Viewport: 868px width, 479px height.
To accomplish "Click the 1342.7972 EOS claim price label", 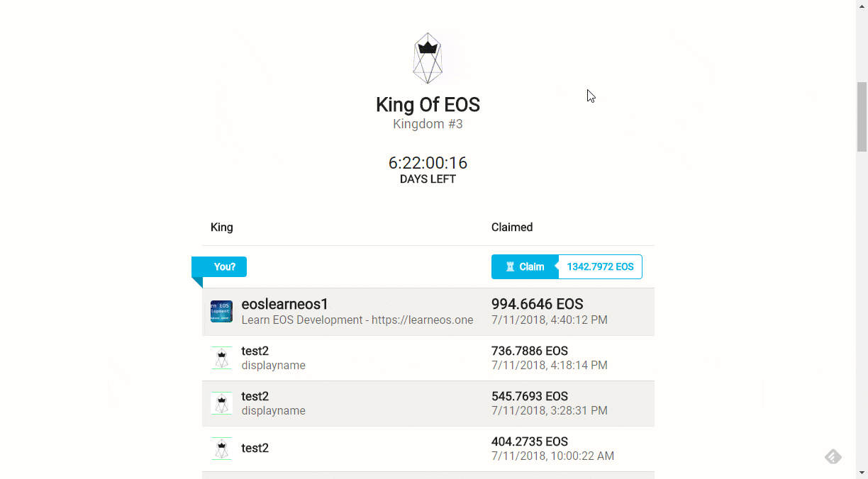I will coord(600,267).
